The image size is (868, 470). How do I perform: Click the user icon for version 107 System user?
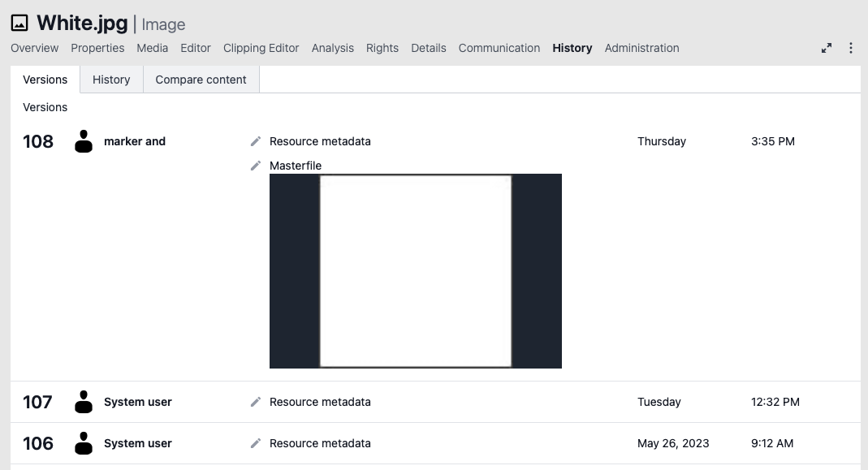[84, 402]
